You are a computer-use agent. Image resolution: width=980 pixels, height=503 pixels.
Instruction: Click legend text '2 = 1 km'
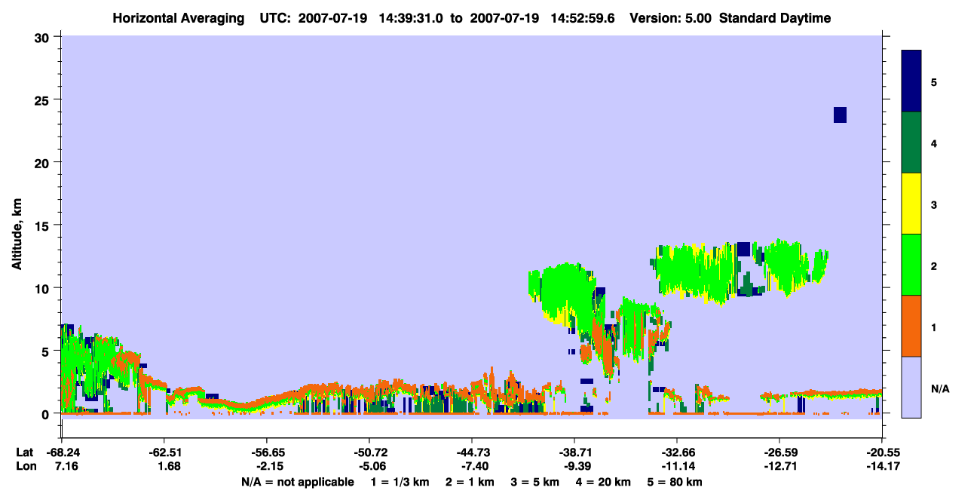pos(470,482)
